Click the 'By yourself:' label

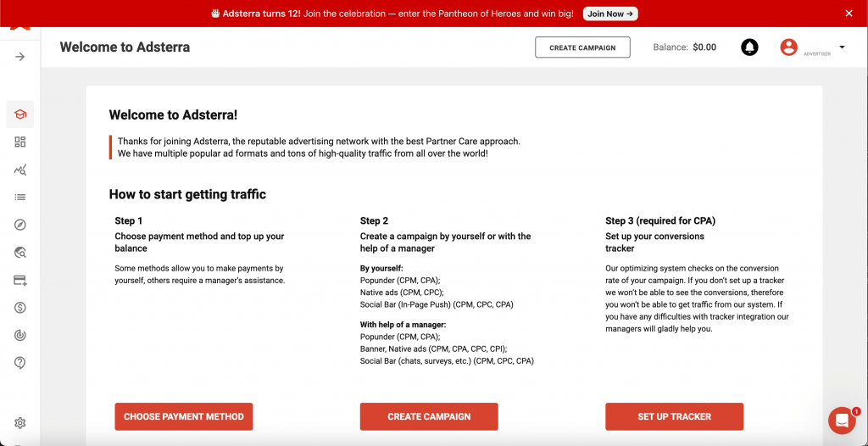pyautogui.click(x=381, y=268)
